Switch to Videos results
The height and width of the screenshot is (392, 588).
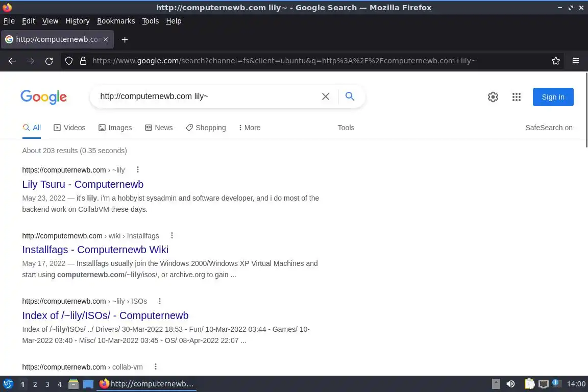69,128
